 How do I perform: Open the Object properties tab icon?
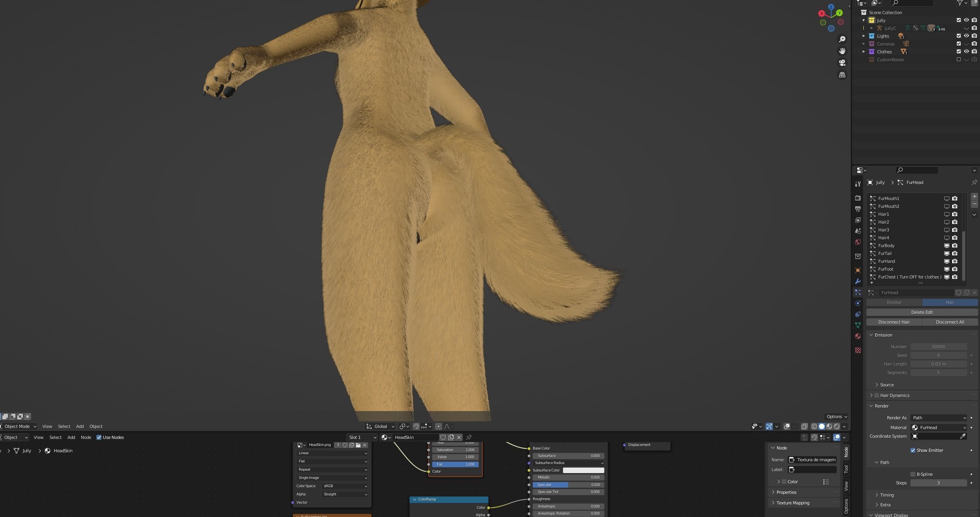858,270
